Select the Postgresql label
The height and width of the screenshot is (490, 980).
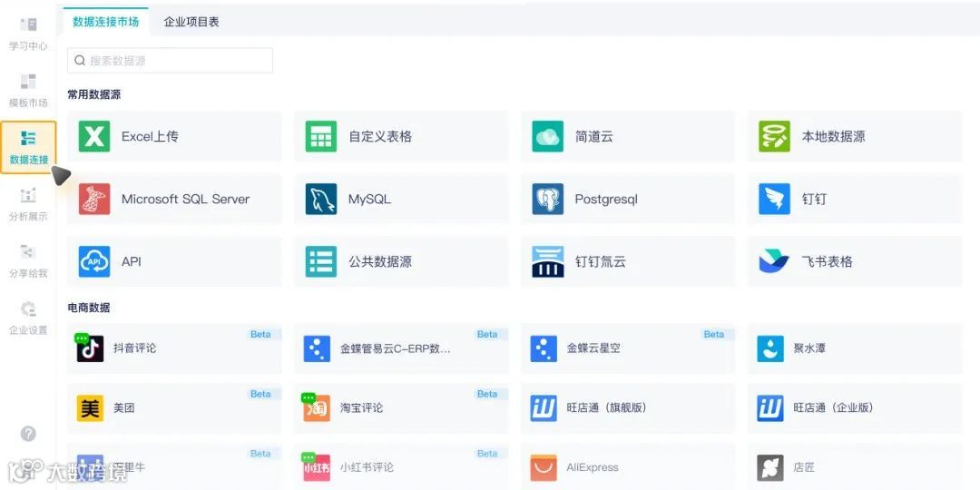tap(606, 200)
